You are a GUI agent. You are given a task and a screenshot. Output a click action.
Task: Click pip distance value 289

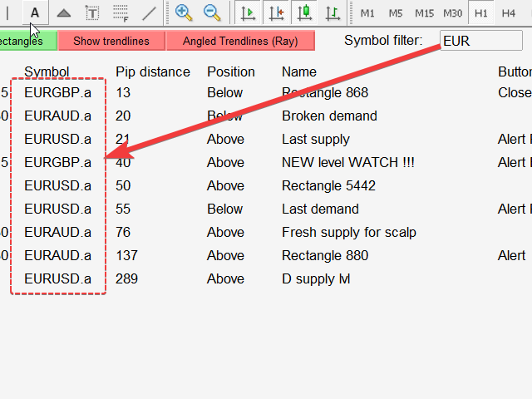click(126, 278)
